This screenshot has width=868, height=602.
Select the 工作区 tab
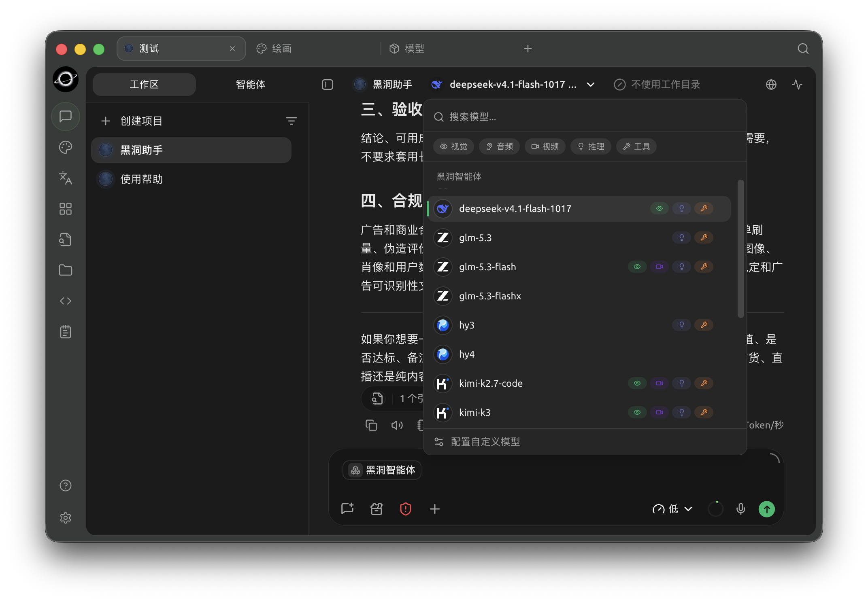[144, 85]
